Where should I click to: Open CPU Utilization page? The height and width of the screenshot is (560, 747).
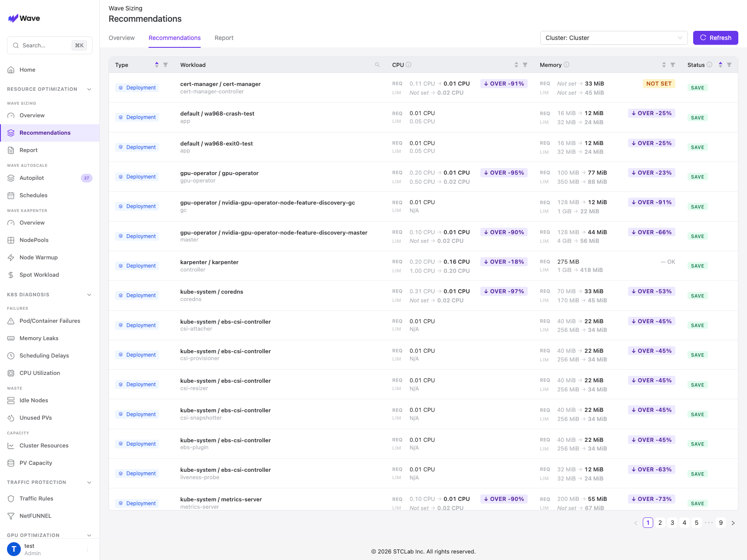tap(50, 373)
